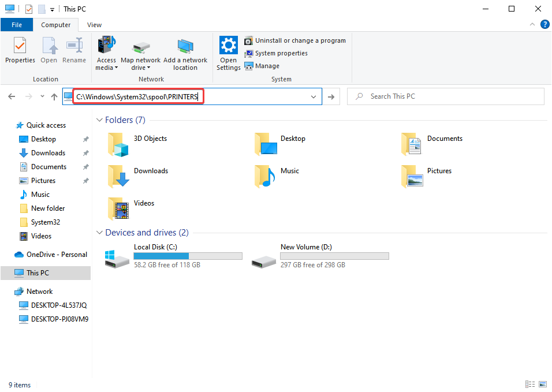Select the Pictures folder in Folders
The image size is (552, 392).
click(426, 177)
